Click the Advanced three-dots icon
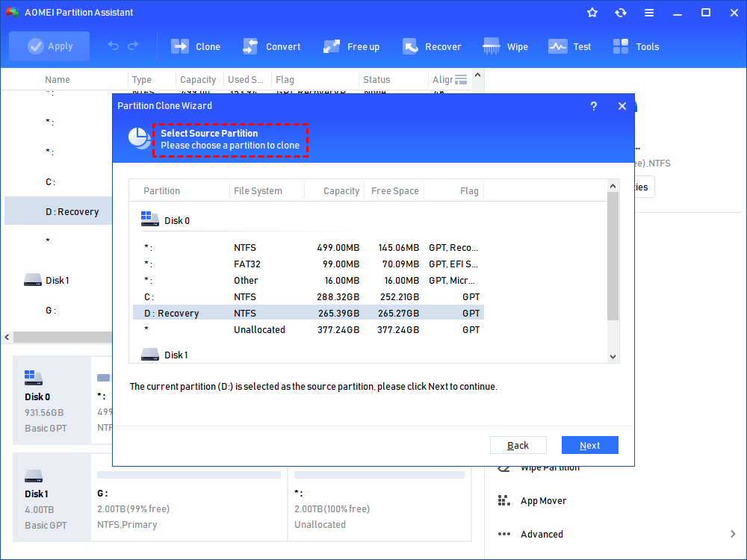Screen dimensions: 747x560 [x=503, y=534]
